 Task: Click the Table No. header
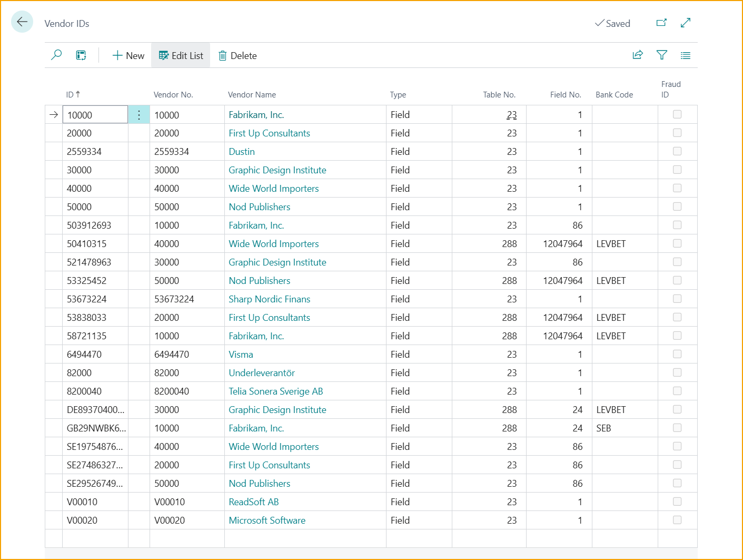pyautogui.click(x=499, y=94)
